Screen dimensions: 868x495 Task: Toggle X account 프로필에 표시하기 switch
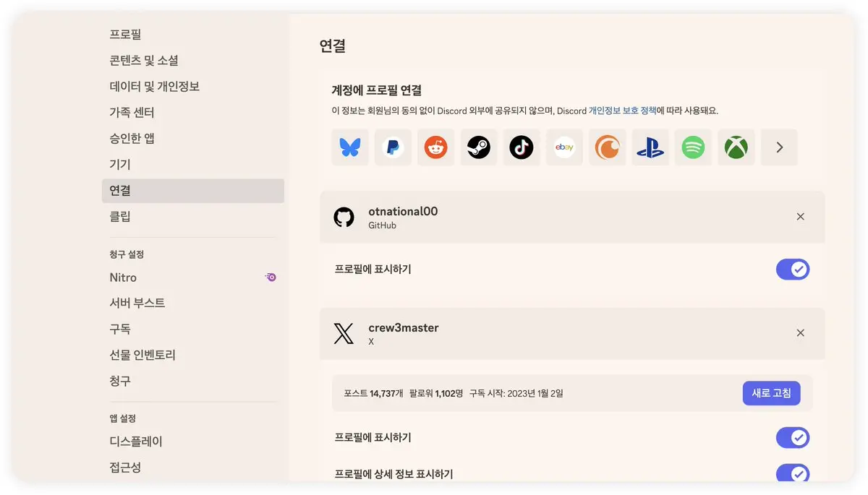793,438
